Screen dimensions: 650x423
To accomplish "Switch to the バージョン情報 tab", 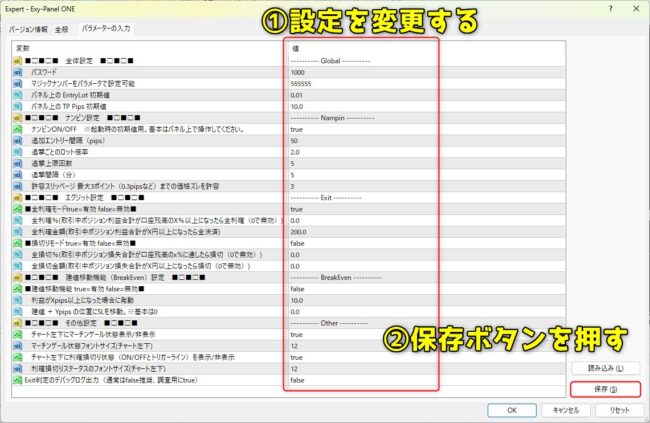I will click(28, 30).
